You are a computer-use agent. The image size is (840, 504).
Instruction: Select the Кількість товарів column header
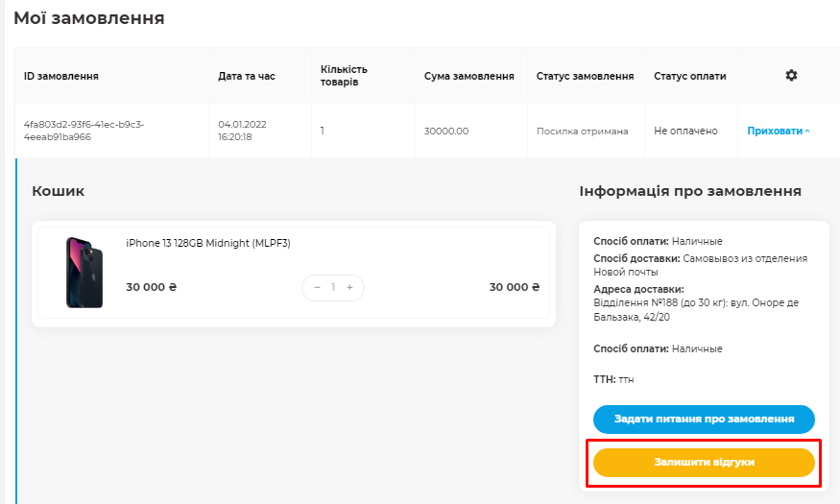coord(344,76)
